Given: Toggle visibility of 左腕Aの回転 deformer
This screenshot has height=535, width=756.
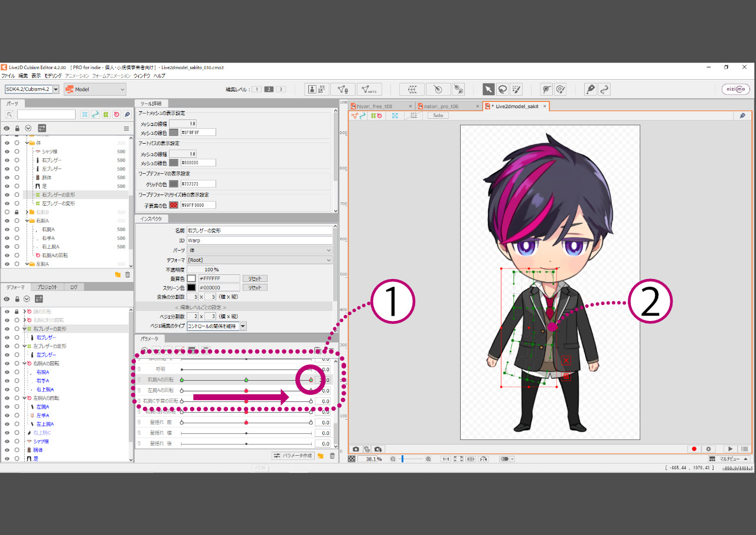Looking at the screenshot, I should [7, 398].
